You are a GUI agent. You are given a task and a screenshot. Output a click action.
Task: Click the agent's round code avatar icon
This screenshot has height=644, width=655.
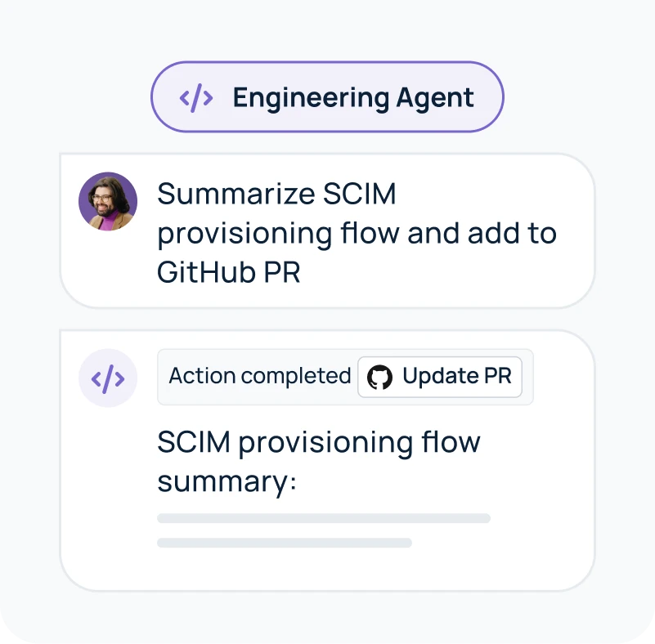coord(108,378)
